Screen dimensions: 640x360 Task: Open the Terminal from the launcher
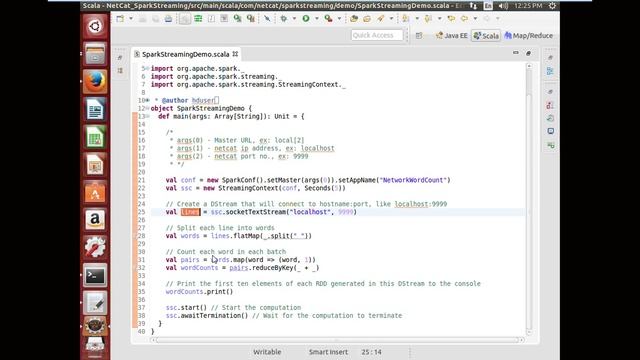pyautogui.click(x=95, y=275)
